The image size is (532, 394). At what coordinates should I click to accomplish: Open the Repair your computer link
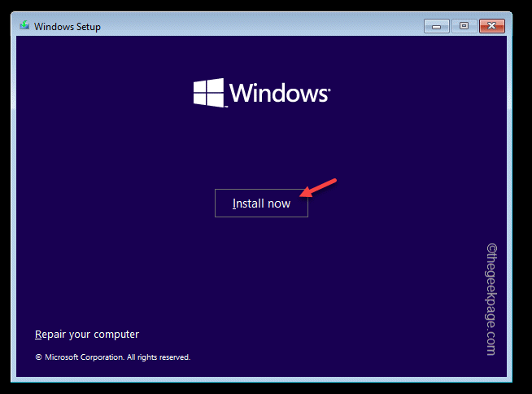87,335
